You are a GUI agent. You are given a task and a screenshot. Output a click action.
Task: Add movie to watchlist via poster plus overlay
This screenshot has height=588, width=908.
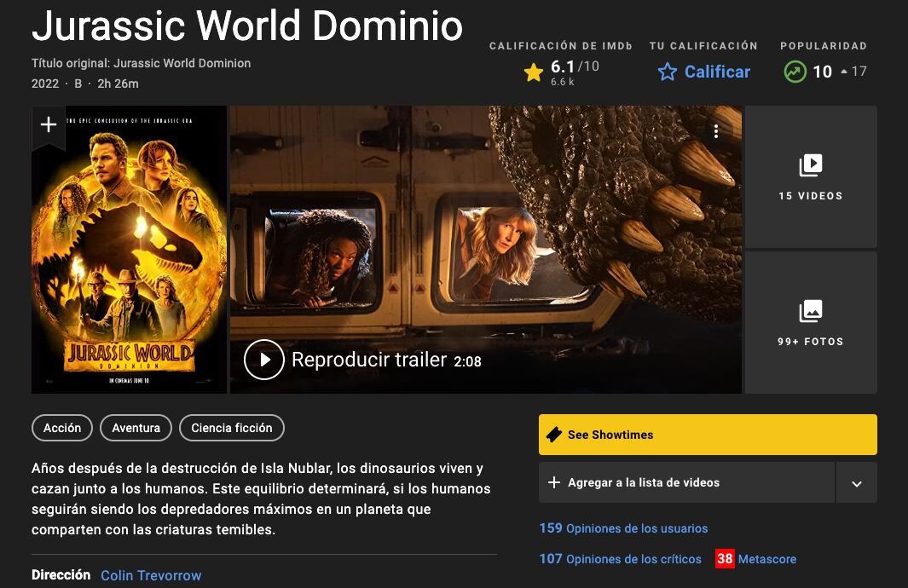click(48, 126)
